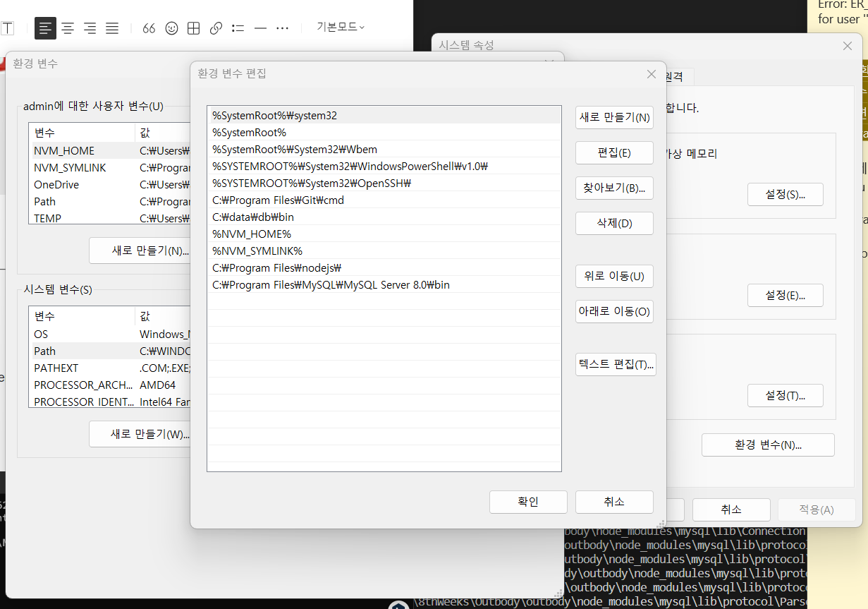Viewport: 868px width, 609px height.
Task: Select OneDrive in user variables
Action: [x=110, y=184]
